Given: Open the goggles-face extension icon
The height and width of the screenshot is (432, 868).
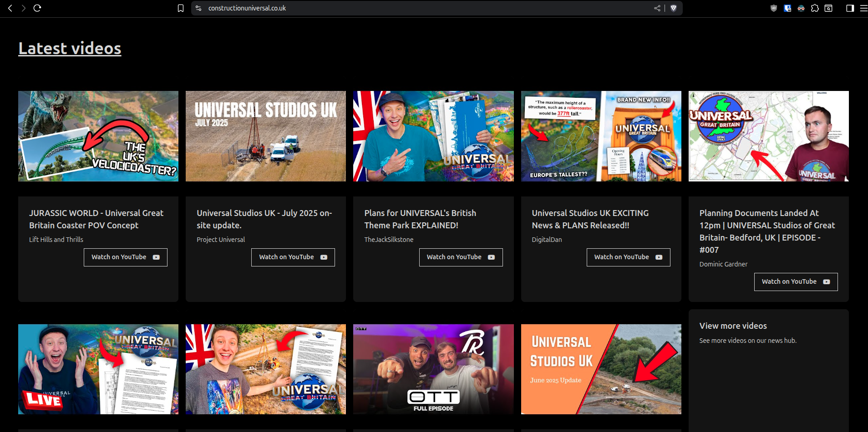Looking at the screenshot, I should coord(801,8).
